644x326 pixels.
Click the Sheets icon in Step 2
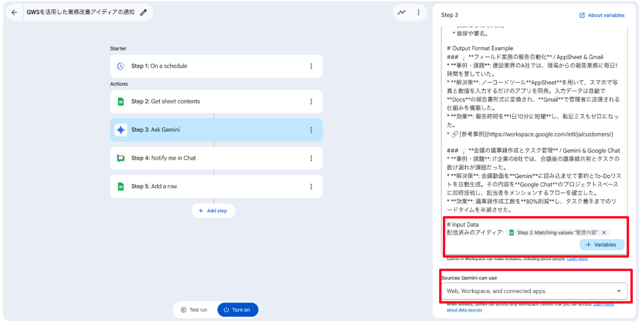(x=121, y=102)
